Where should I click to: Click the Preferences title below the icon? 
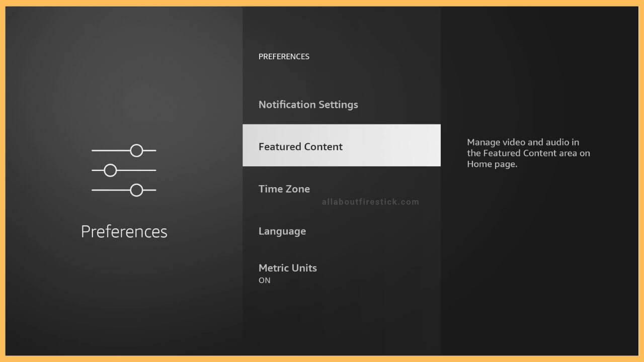(124, 231)
